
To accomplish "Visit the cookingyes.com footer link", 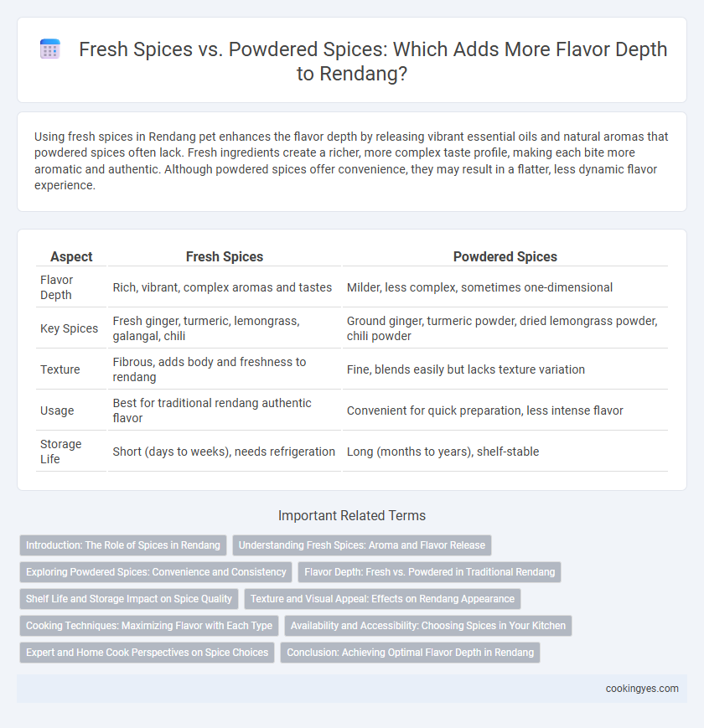I will (642, 689).
